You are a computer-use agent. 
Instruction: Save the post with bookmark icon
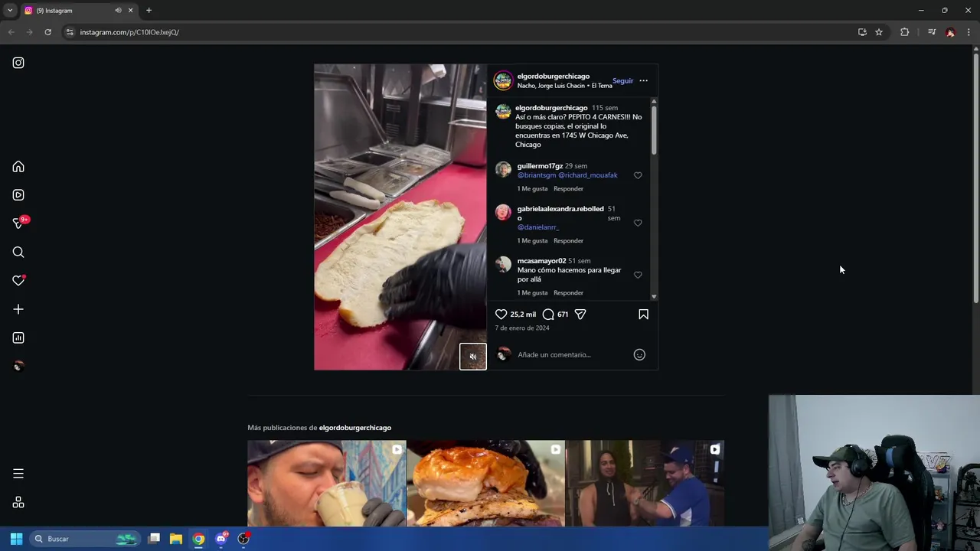643,314
